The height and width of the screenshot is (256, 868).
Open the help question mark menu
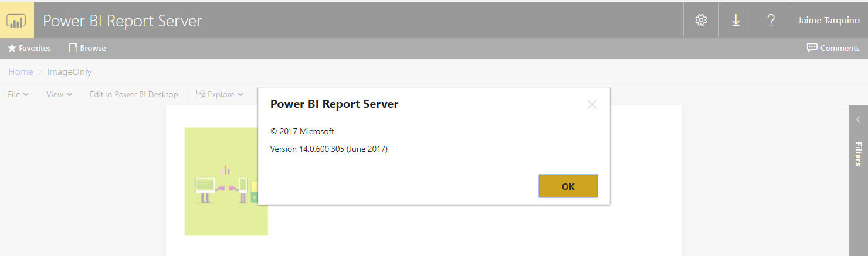(771, 21)
